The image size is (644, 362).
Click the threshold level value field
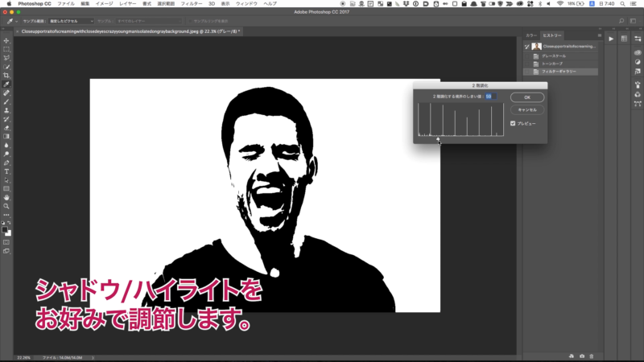click(491, 97)
